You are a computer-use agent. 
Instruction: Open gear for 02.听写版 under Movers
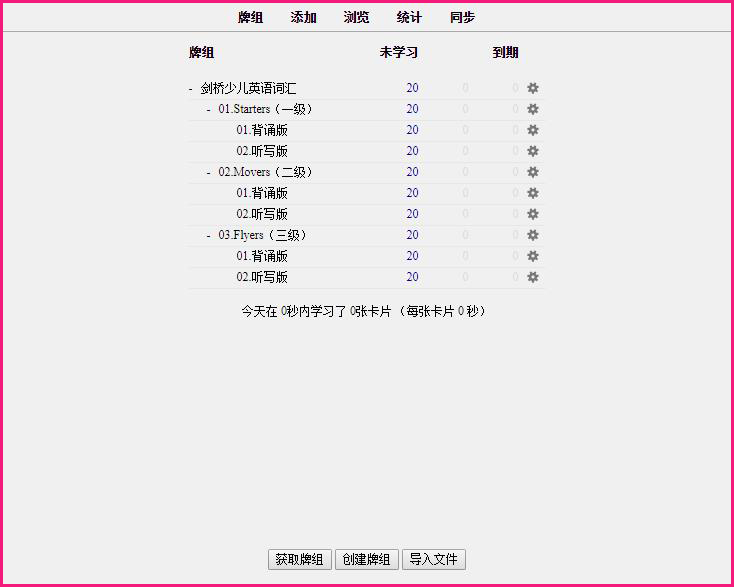[533, 214]
